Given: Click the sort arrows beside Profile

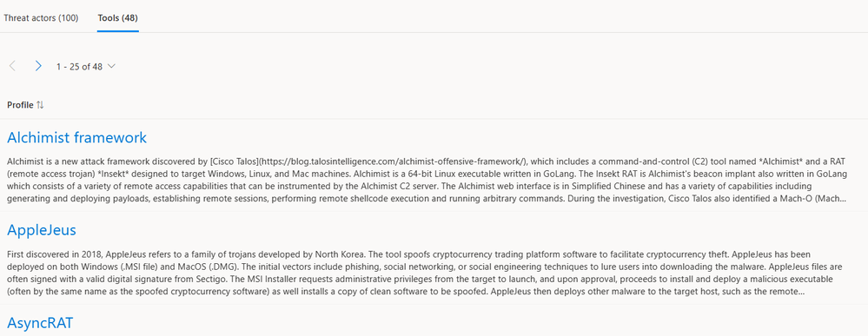Looking at the screenshot, I should (x=40, y=105).
